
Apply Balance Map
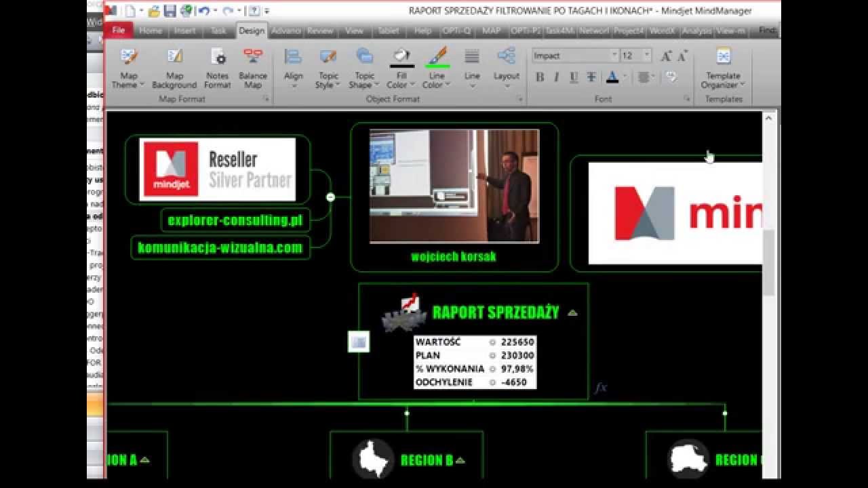253,68
